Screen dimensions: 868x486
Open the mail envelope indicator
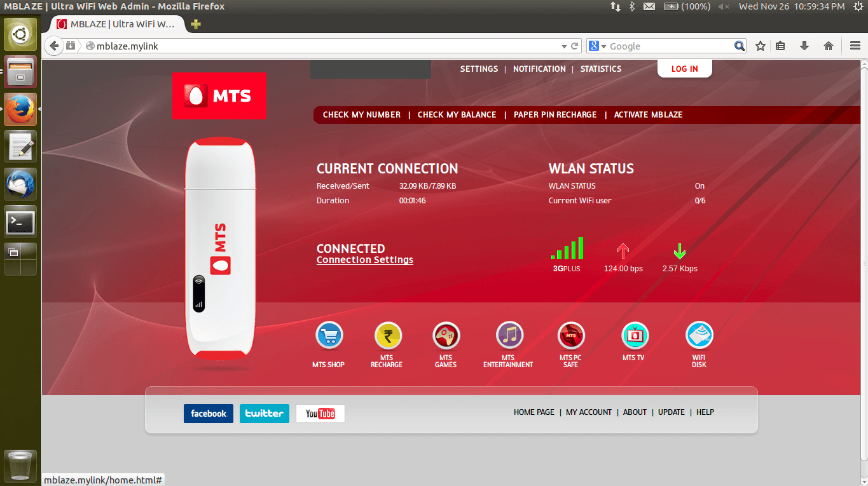(649, 6)
